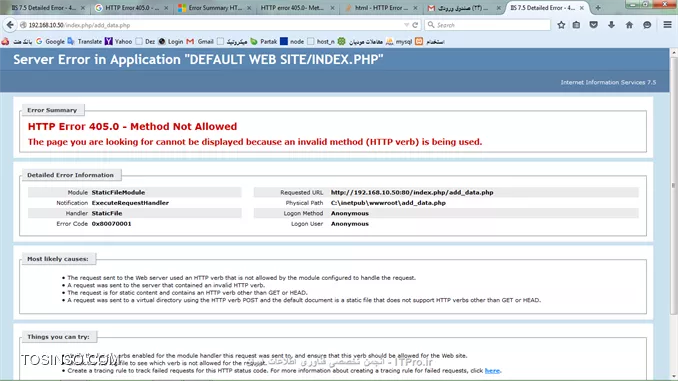
Task: Select the Physical Path value add_data.php
Action: coord(388,203)
